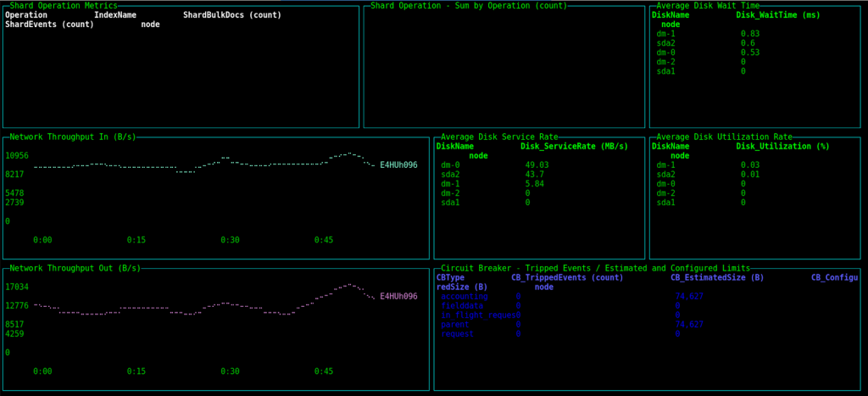Click the 0:45 time marker in Network Throughput Out
Viewport: 868px width, 396px height.
tap(323, 371)
